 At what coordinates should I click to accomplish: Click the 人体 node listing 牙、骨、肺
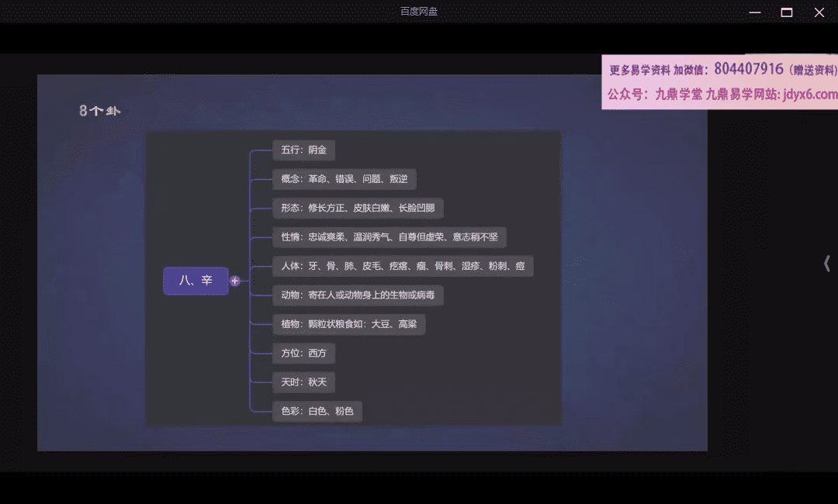pos(403,266)
